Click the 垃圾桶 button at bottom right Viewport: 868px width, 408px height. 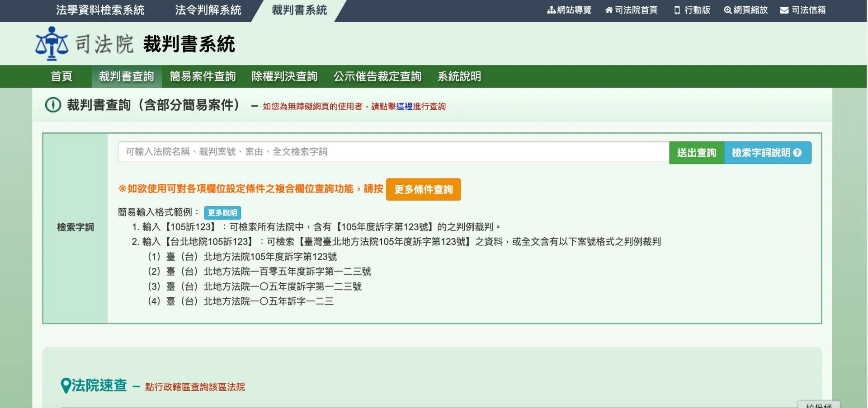[x=819, y=405]
